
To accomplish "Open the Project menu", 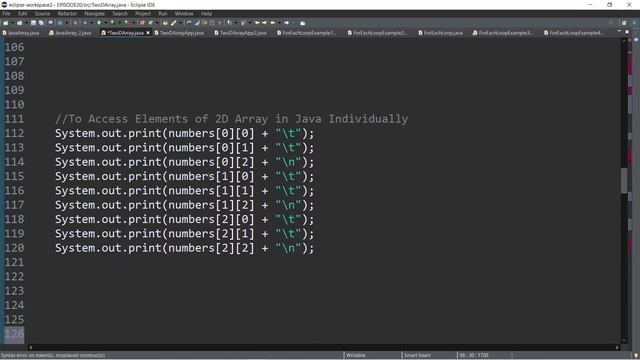I will tap(143, 13).
